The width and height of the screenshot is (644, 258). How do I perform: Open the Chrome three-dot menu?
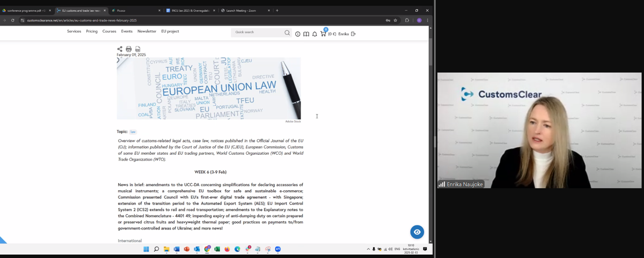[x=427, y=20]
